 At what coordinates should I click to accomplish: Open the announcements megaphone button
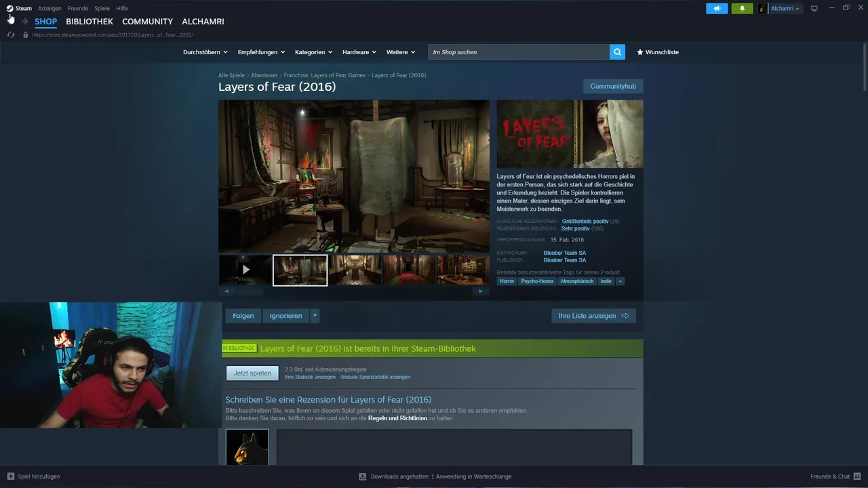coord(717,8)
